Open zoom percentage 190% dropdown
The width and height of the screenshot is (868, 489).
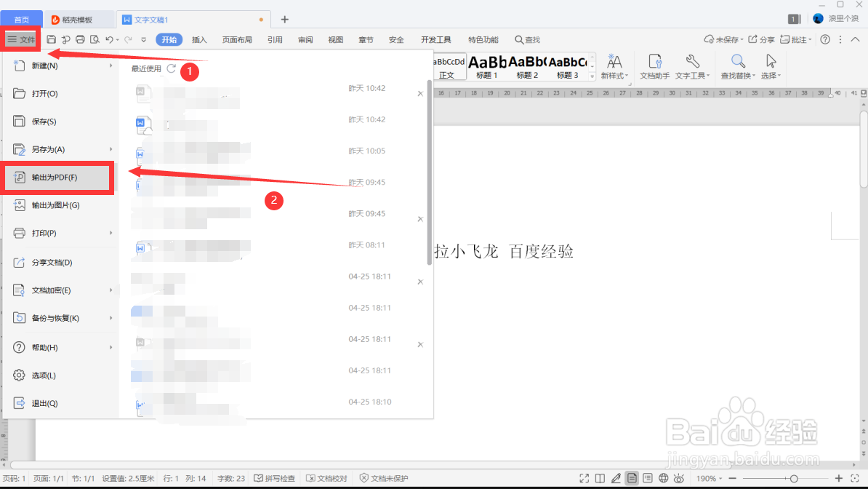709,478
